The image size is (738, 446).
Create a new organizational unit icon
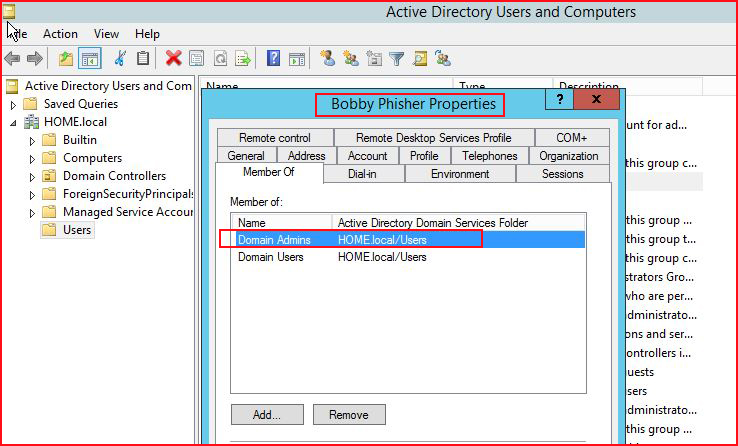point(374,59)
